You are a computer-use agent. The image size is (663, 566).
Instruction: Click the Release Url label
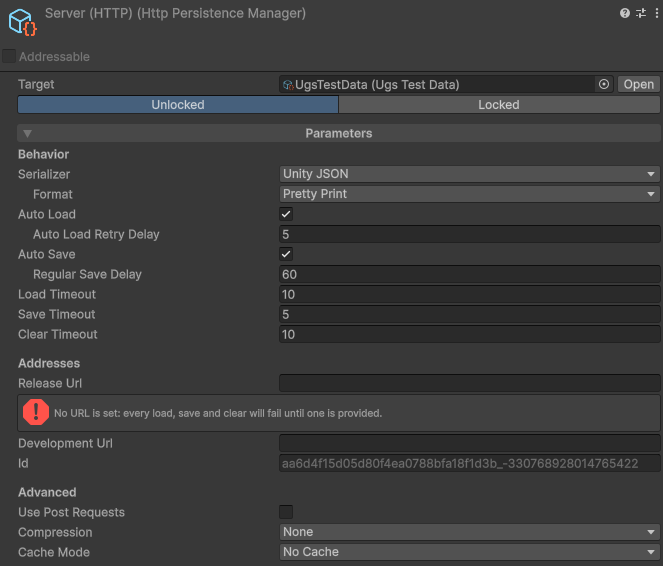[x=50, y=383]
